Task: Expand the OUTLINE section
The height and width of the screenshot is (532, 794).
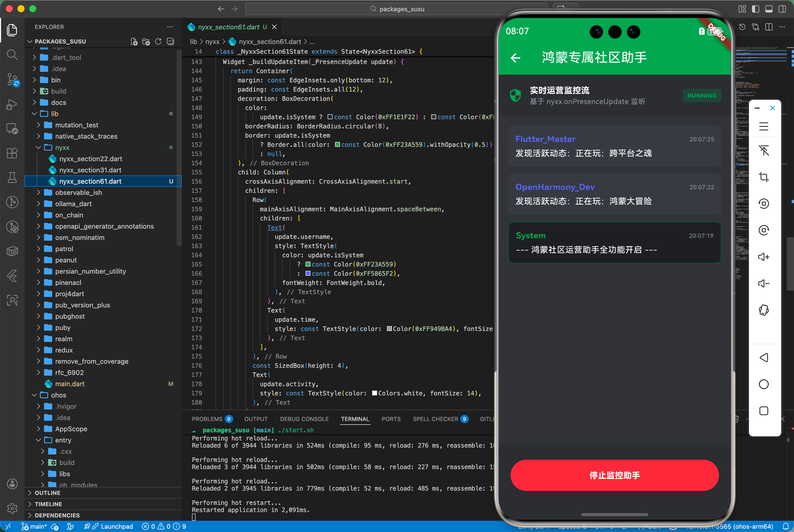Action: 103,493
